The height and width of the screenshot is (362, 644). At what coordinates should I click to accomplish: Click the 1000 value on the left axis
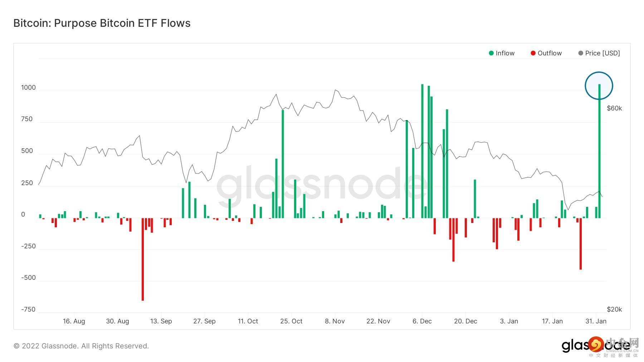[28, 88]
